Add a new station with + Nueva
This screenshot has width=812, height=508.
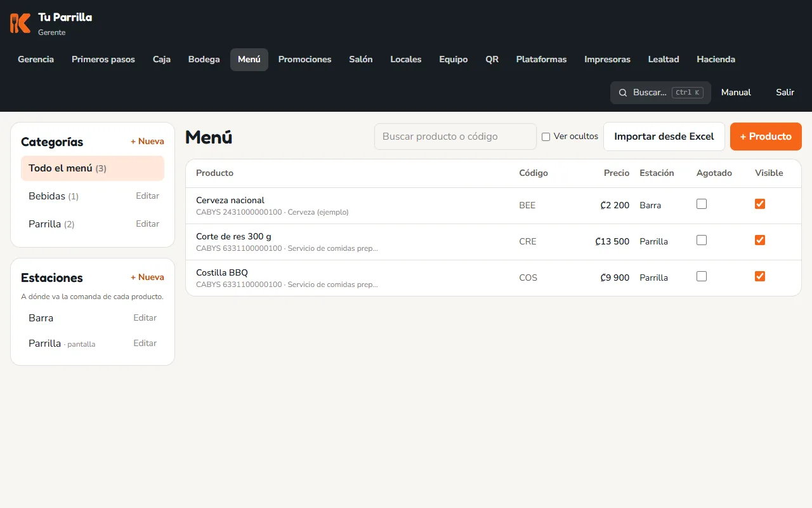pyautogui.click(x=147, y=277)
